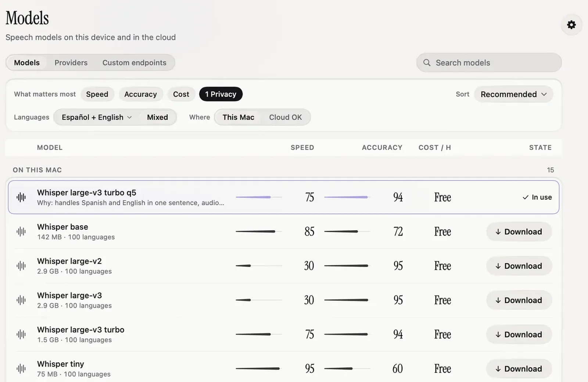The width and height of the screenshot is (588, 382).
Task: Switch to the Models tab
Action: coord(27,63)
